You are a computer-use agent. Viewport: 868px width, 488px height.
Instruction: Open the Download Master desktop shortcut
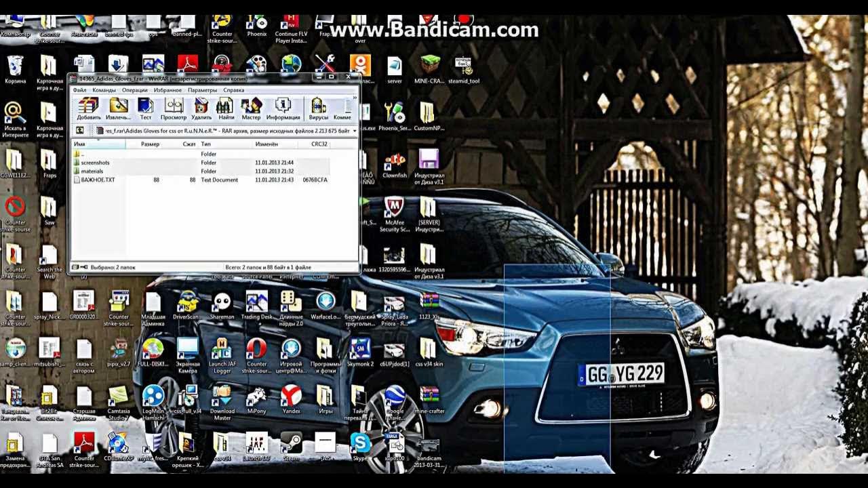(x=222, y=403)
